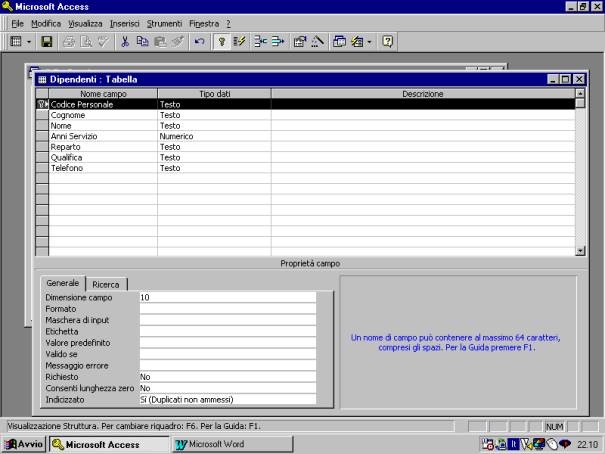The width and height of the screenshot is (605, 454).
Task: Toggle the Primary Key toolbar button
Action: [x=222, y=41]
